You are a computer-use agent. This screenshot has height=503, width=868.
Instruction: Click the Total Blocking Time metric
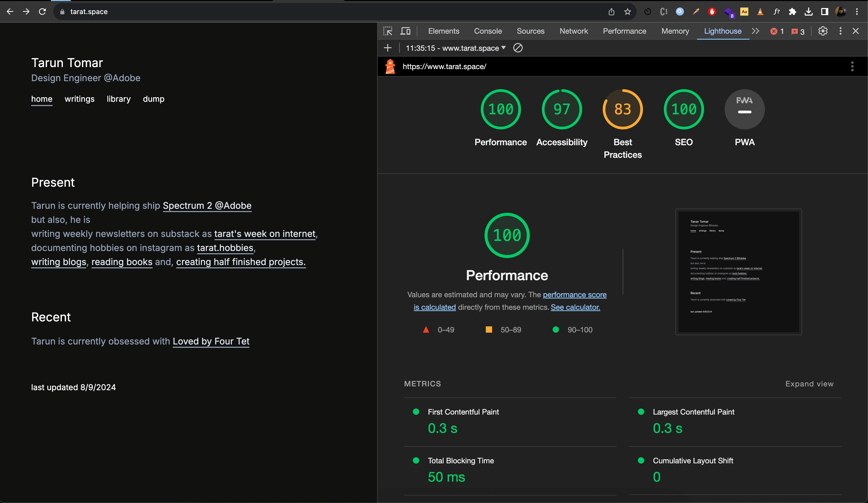click(x=510, y=471)
